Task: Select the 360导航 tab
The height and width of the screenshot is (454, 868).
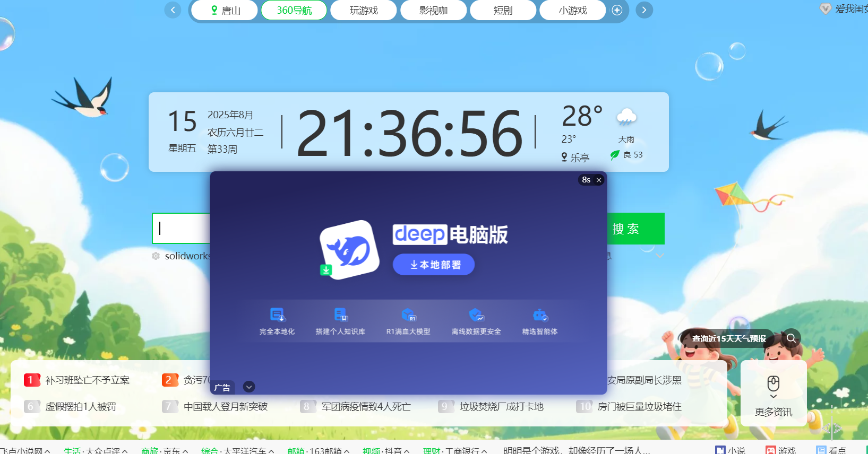Action: (x=294, y=10)
